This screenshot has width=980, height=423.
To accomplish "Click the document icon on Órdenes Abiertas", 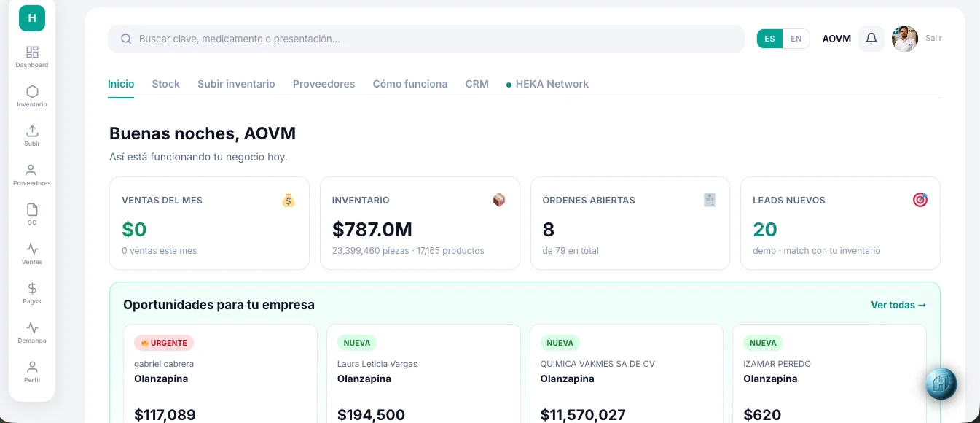I will click(710, 200).
